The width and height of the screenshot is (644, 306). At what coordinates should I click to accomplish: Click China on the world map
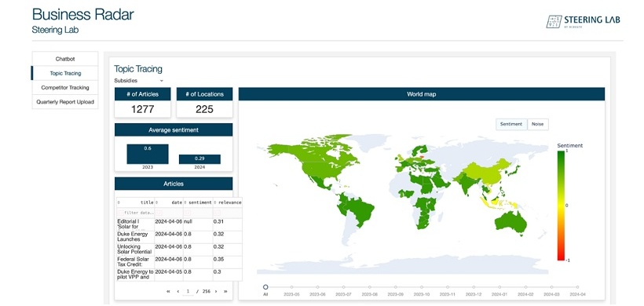[x=487, y=172]
